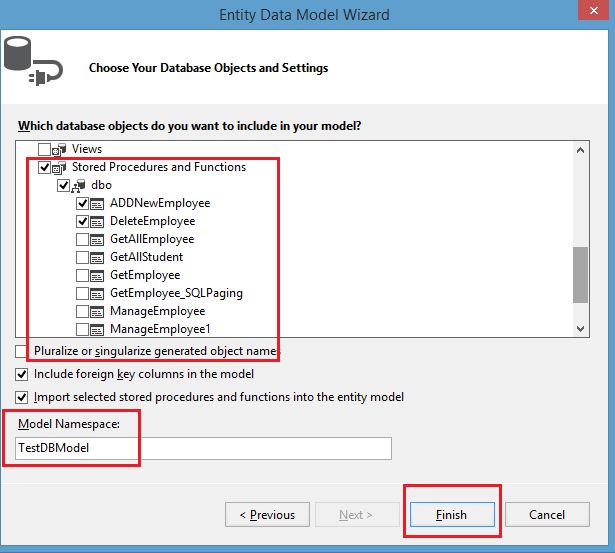Check the GetEmployee_SQLPaging checkbox
The height and width of the screenshot is (553, 615).
tap(82, 293)
